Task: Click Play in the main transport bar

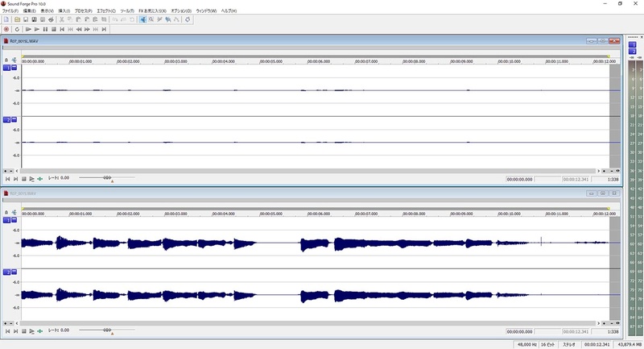Action: (x=37, y=29)
